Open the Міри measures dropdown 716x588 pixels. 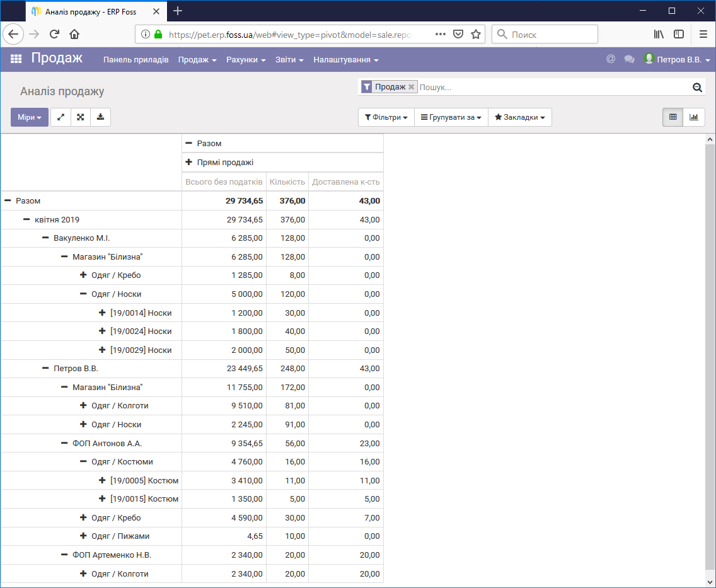(30, 117)
